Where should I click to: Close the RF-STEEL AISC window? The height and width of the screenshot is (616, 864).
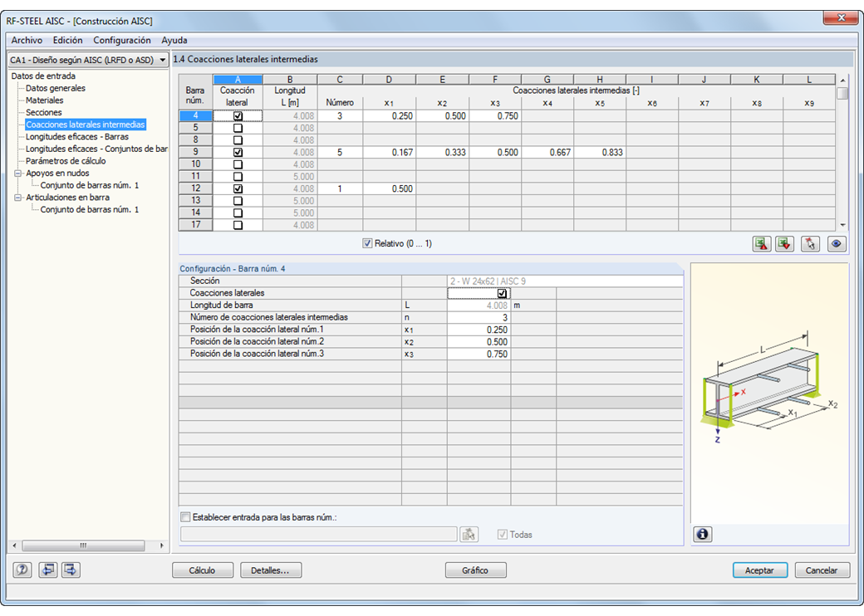(x=841, y=17)
